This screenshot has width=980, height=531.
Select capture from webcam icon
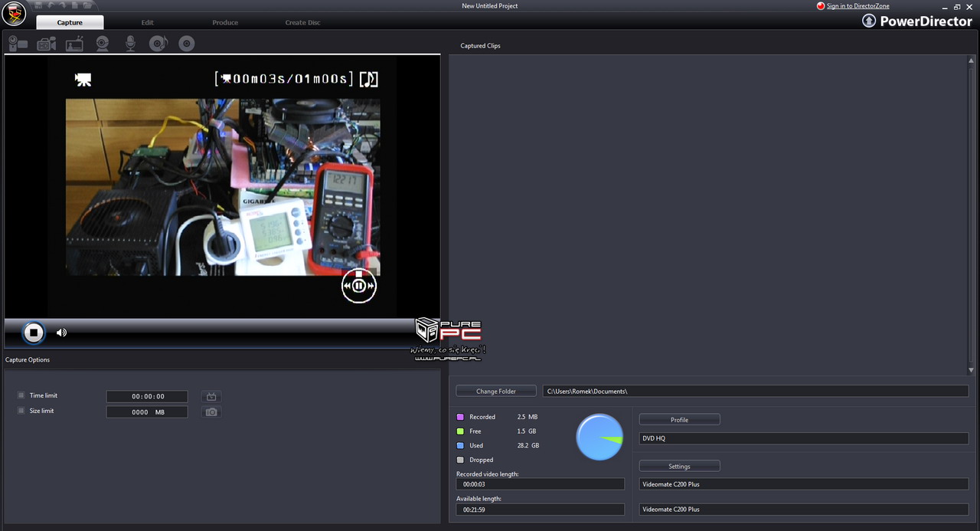[102, 44]
